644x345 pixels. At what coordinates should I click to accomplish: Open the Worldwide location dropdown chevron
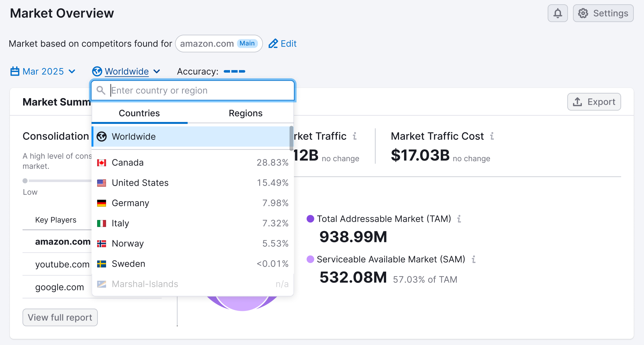157,71
